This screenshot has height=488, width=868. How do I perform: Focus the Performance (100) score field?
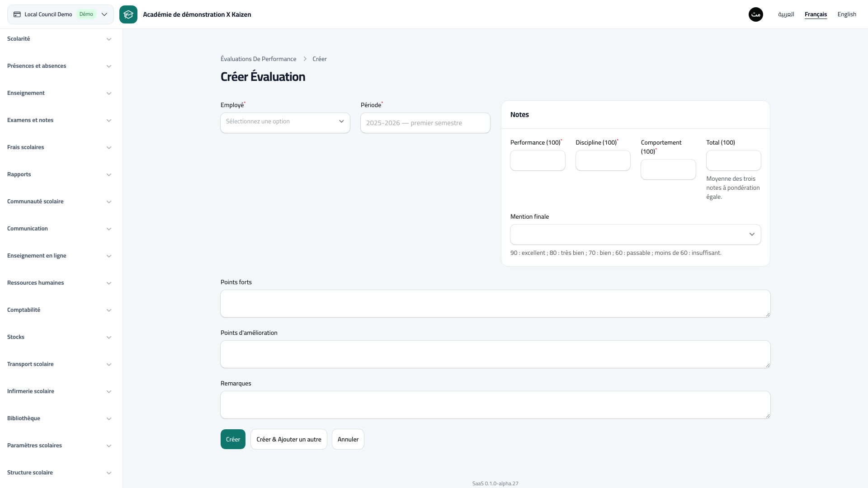(x=538, y=160)
